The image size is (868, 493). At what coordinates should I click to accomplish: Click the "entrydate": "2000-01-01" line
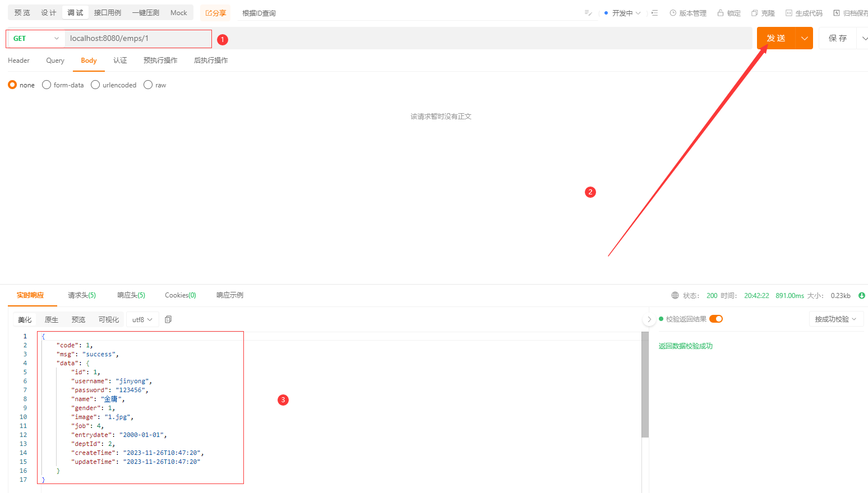119,435
